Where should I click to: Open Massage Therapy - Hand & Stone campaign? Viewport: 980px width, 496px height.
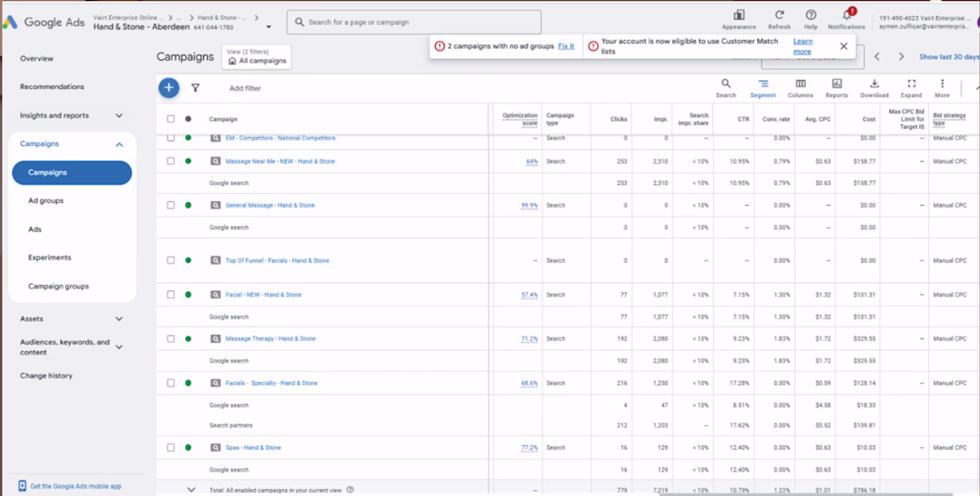tap(271, 338)
